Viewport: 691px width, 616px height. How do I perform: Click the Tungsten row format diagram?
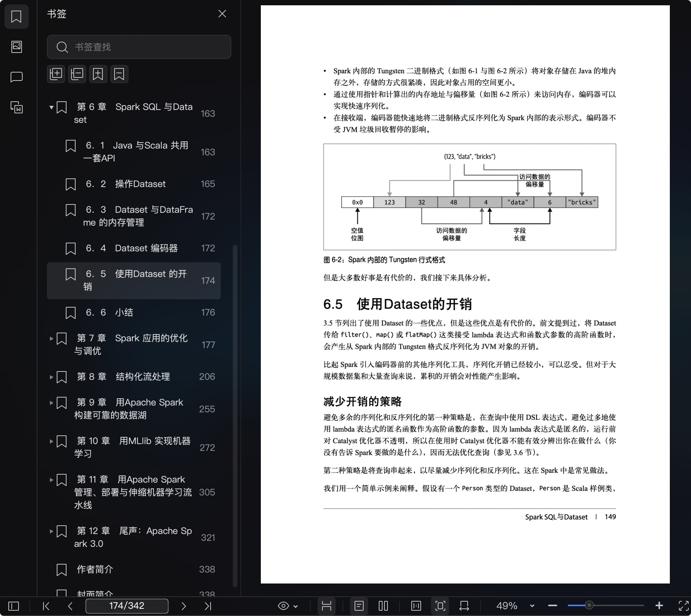469,197
